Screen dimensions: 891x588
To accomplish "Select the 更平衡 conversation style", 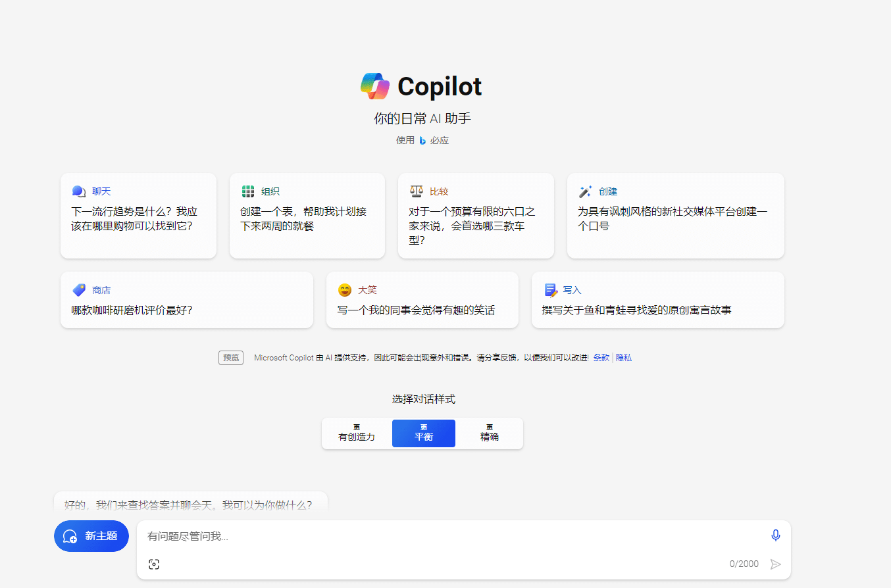I will 424,433.
